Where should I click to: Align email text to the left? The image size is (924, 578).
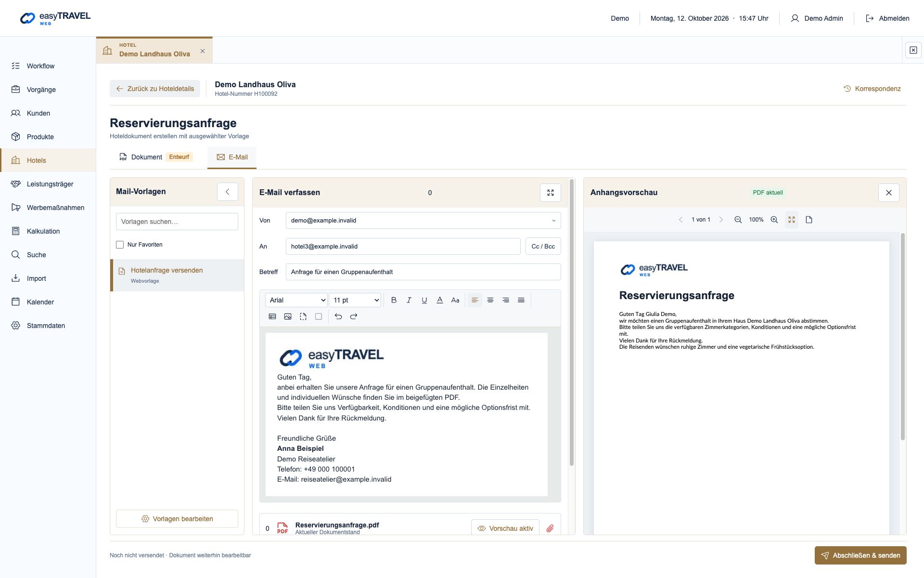point(475,300)
